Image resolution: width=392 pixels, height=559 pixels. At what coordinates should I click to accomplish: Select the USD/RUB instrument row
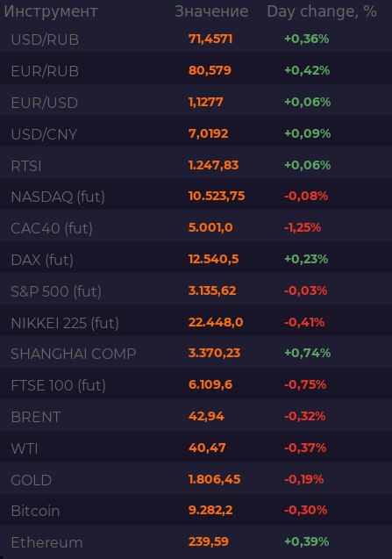point(196,39)
